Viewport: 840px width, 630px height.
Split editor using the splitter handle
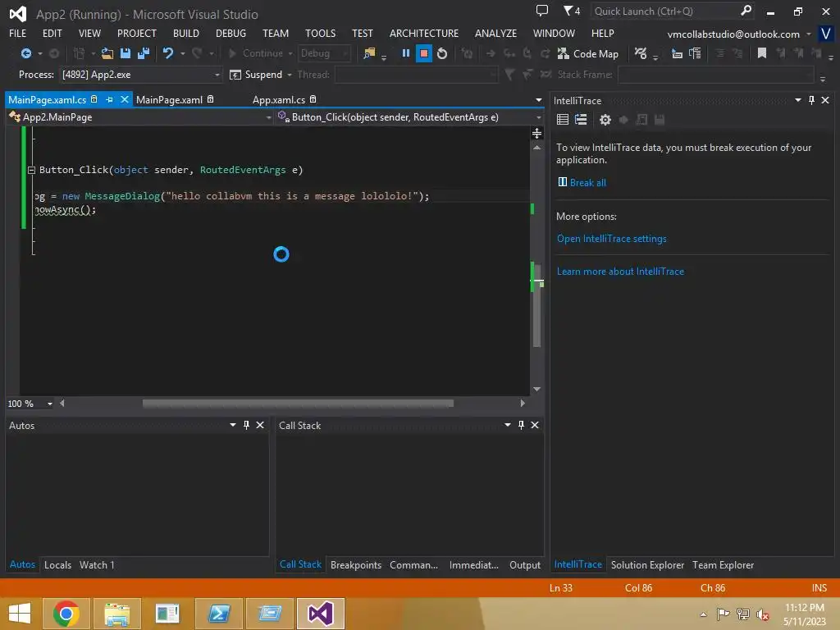[x=536, y=133]
